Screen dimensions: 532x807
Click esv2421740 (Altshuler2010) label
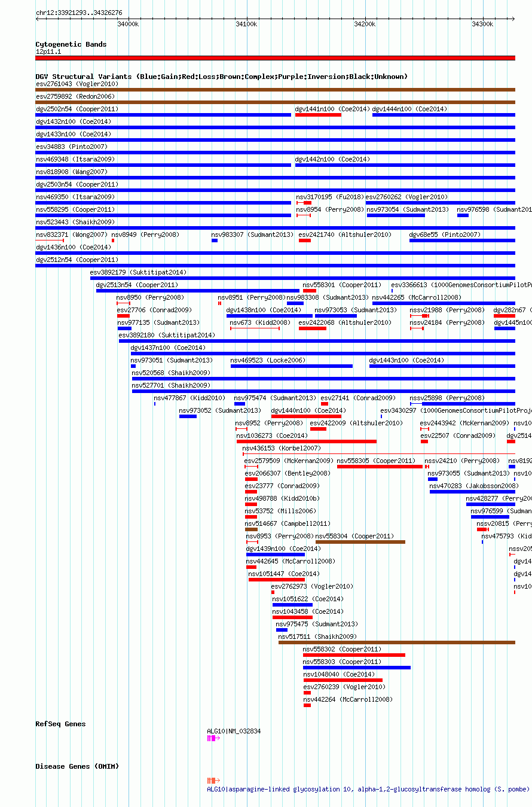pyautogui.click(x=345, y=235)
